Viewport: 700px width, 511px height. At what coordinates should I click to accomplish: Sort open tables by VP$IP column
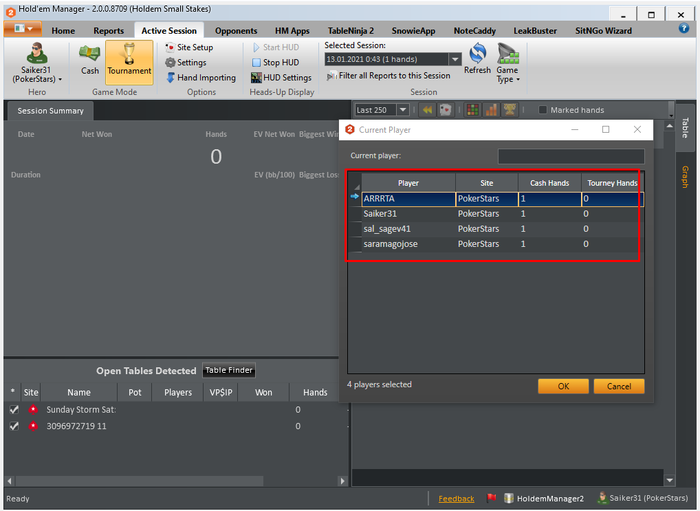click(221, 392)
